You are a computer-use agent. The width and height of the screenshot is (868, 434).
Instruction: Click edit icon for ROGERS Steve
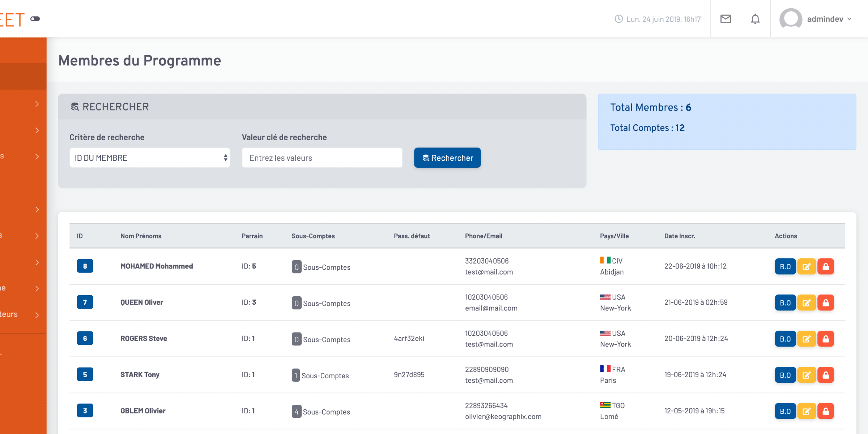[x=806, y=339]
